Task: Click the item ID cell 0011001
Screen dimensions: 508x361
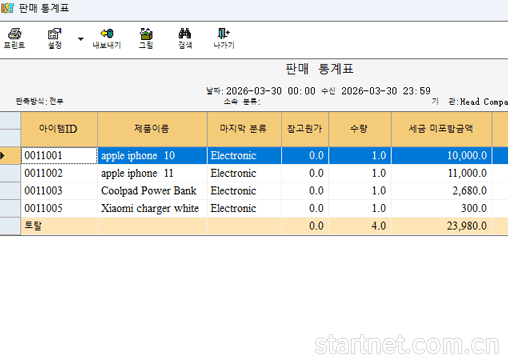Action: click(x=59, y=156)
